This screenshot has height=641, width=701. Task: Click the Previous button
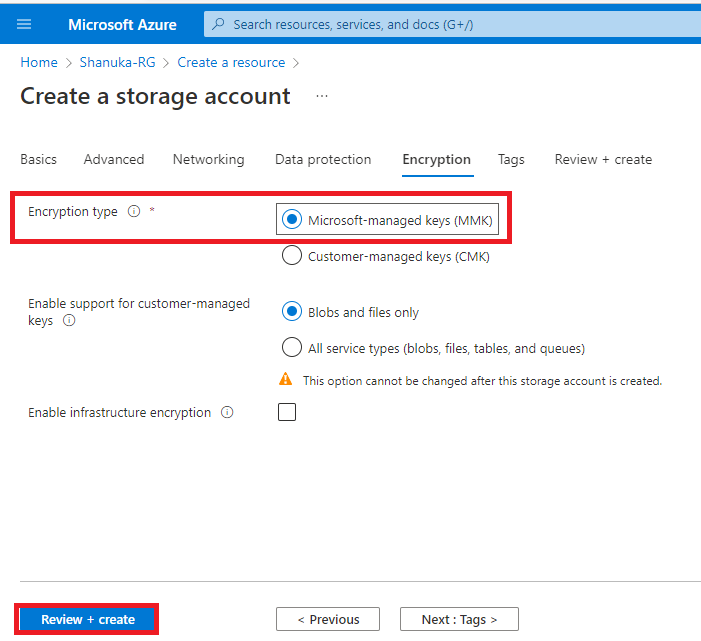click(327, 619)
